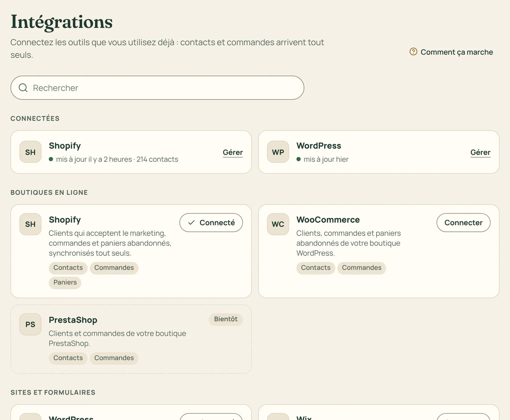Click the Shopify title in the Boutiques en ligne card

pos(65,220)
